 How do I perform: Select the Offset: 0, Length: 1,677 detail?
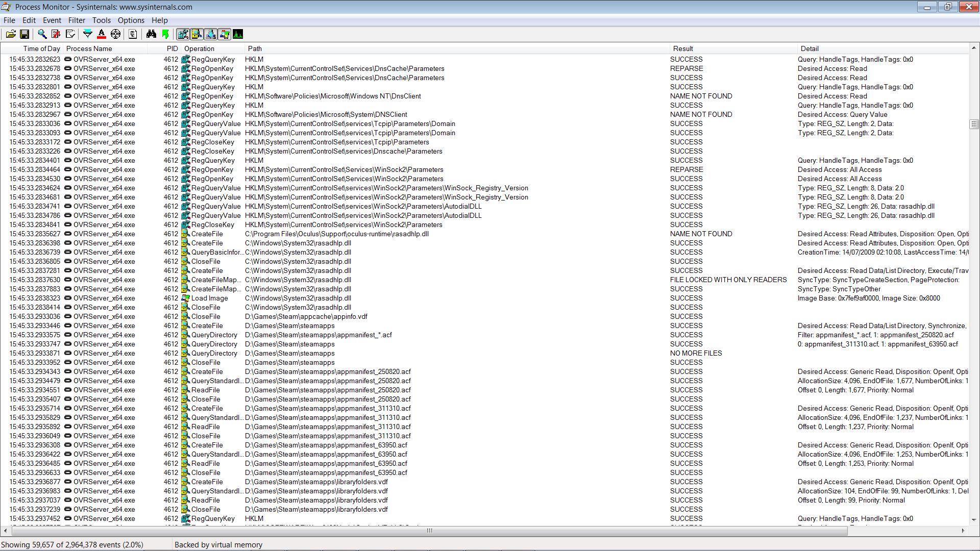pos(855,390)
